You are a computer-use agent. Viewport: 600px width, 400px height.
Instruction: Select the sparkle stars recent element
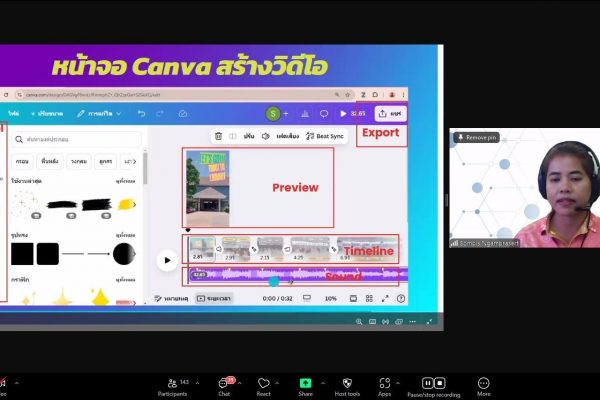click(x=24, y=203)
